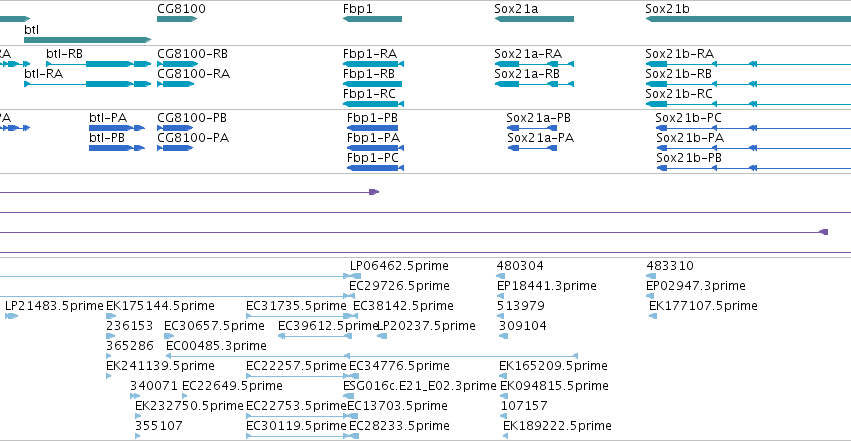
Task: Select EST label EK175144.5prime
Action: 160,306
